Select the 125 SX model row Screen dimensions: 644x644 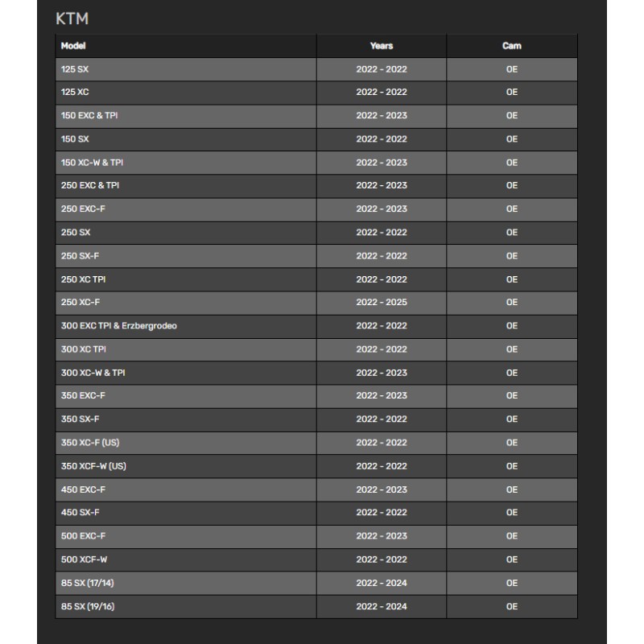click(75, 69)
